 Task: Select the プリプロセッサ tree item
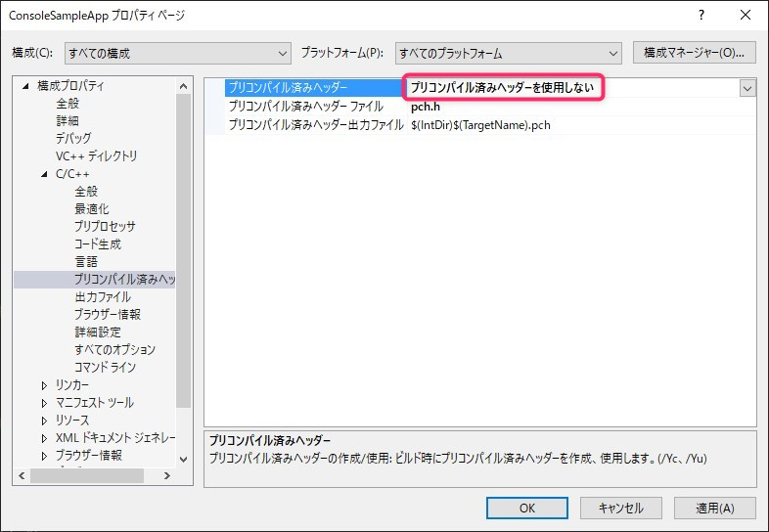click(x=105, y=227)
